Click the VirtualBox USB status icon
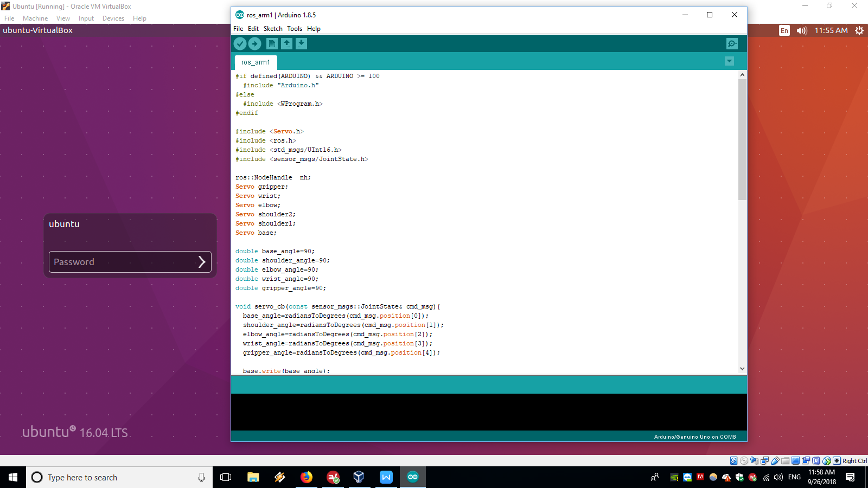 [775, 461]
